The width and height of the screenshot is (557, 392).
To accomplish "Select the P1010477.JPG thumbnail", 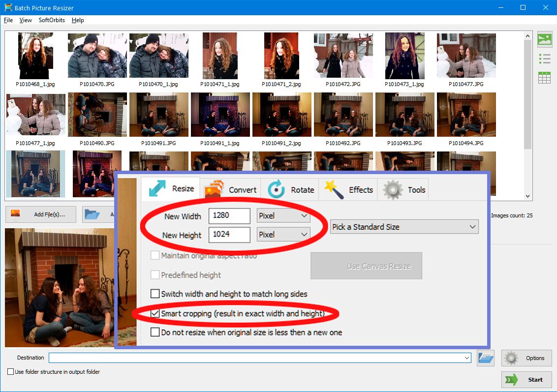I will point(466,55).
